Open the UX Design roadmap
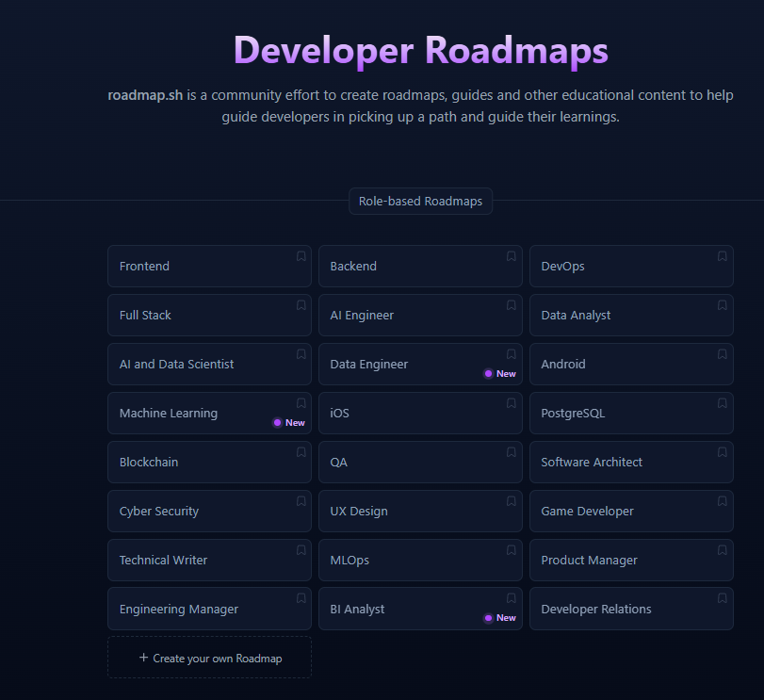The image size is (764, 700). coord(420,511)
